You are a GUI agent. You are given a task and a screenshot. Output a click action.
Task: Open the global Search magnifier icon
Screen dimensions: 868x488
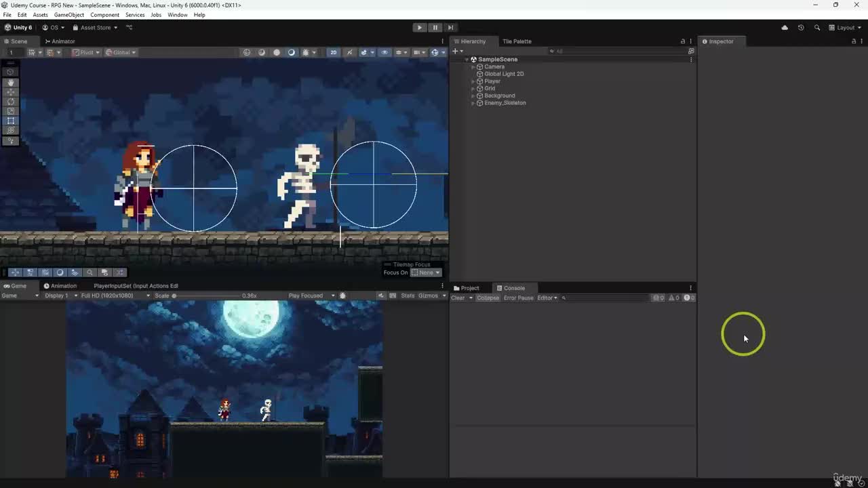817,28
